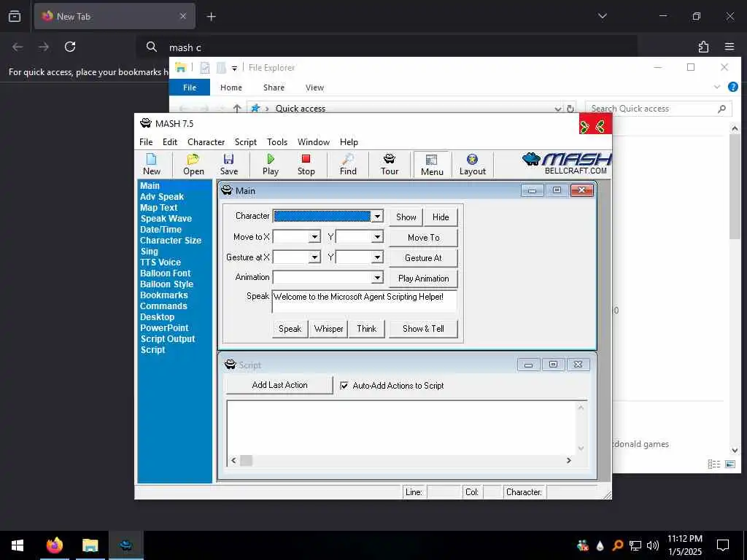Reload the Firefox page
Image resolution: width=747 pixels, height=560 pixels.
[70, 47]
